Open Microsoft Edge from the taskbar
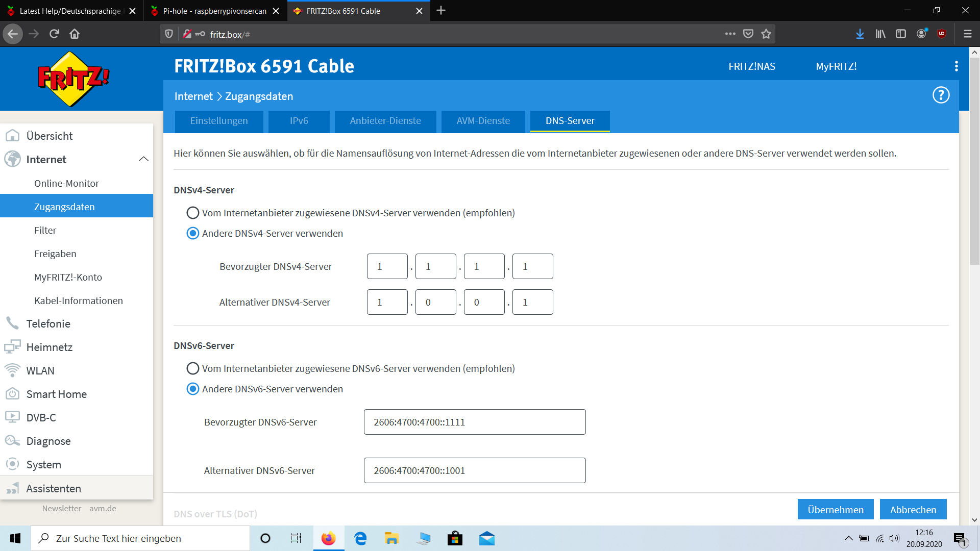 pyautogui.click(x=360, y=538)
